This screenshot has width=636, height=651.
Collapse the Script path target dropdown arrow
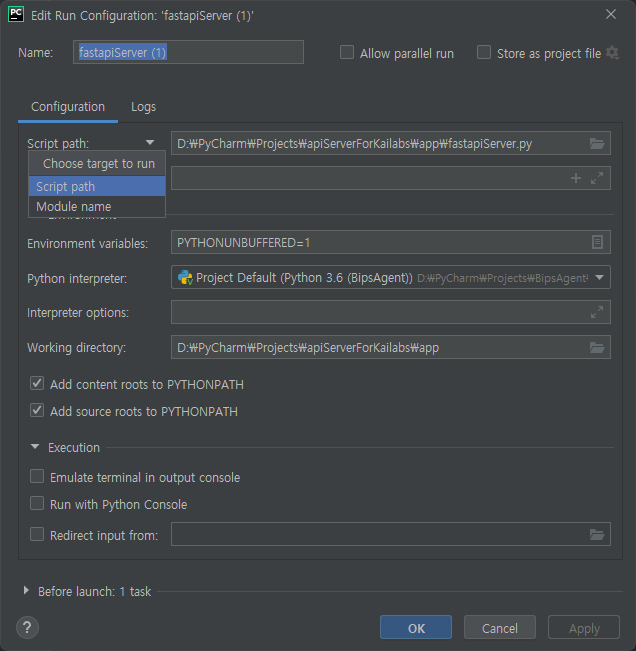150,143
